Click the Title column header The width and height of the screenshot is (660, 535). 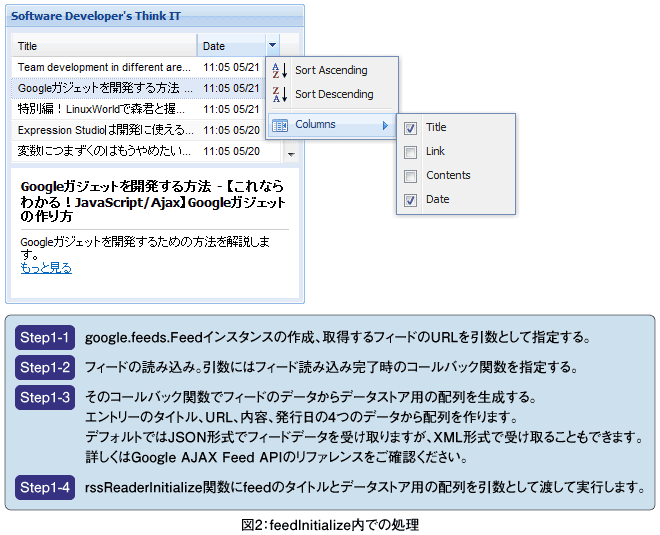pos(104,45)
